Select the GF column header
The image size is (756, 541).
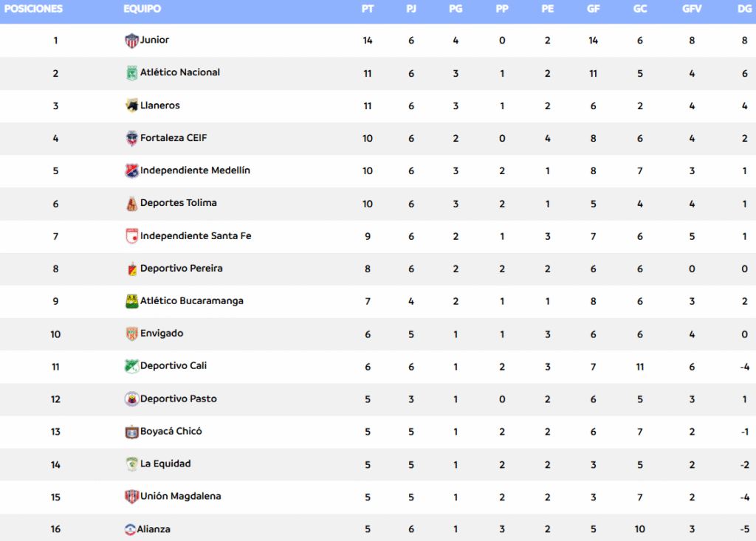click(593, 9)
